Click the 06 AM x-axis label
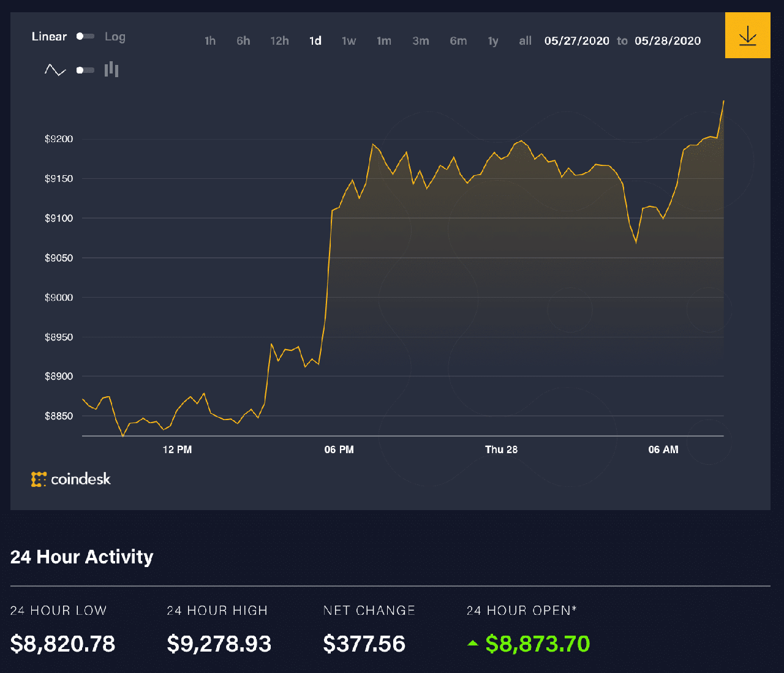The image size is (784, 673). coord(663,449)
